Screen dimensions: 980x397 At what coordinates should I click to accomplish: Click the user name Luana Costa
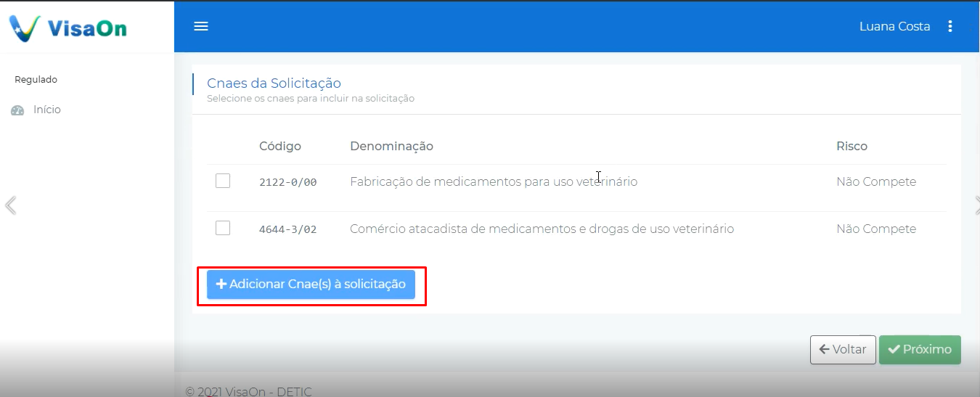tap(894, 26)
